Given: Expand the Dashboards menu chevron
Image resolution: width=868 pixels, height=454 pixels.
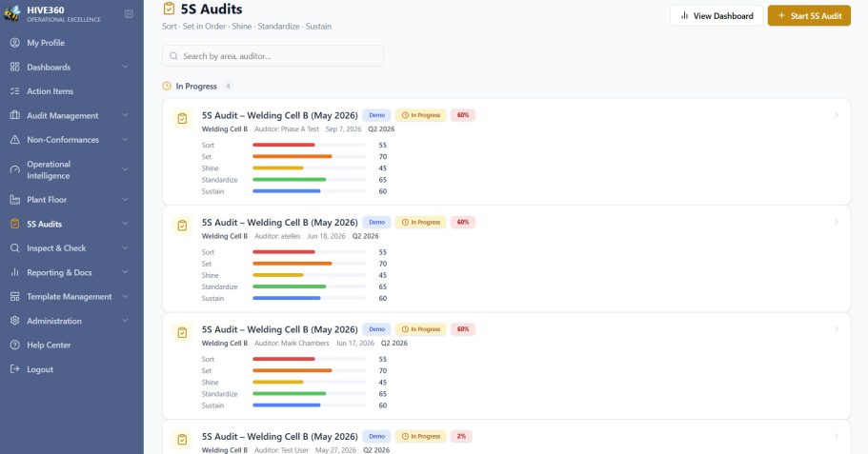Looking at the screenshot, I should [125, 67].
